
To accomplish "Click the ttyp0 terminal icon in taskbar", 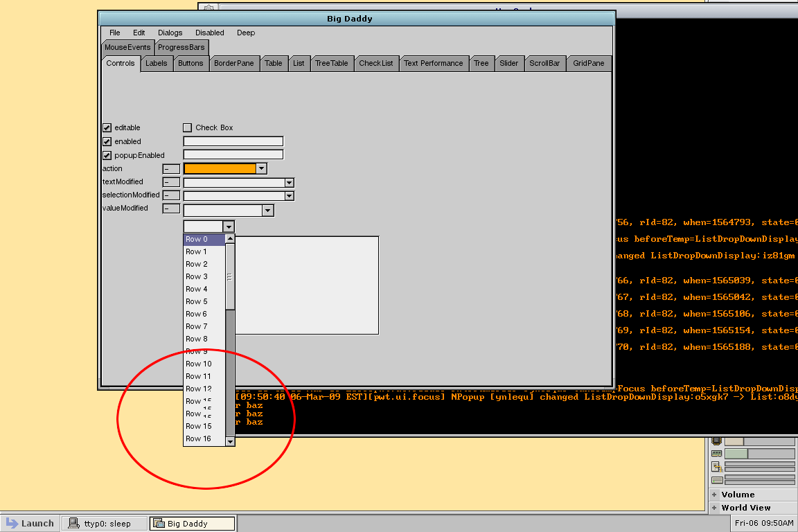I will 73,524.
